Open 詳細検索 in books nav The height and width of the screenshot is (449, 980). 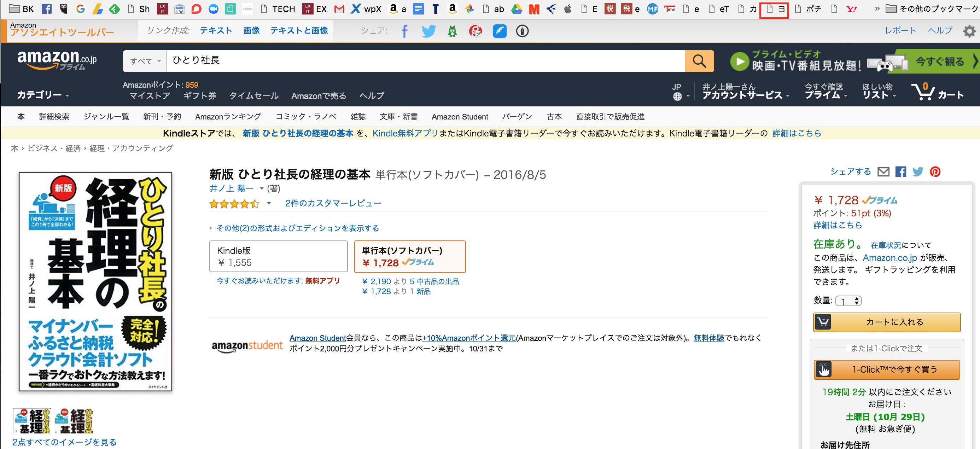[54, 116]
